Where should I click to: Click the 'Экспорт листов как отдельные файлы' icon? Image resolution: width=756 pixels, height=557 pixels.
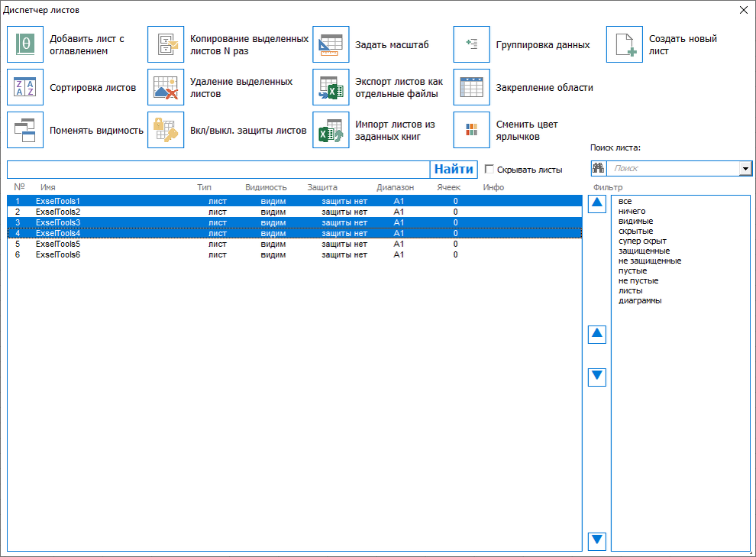(331, 86)
